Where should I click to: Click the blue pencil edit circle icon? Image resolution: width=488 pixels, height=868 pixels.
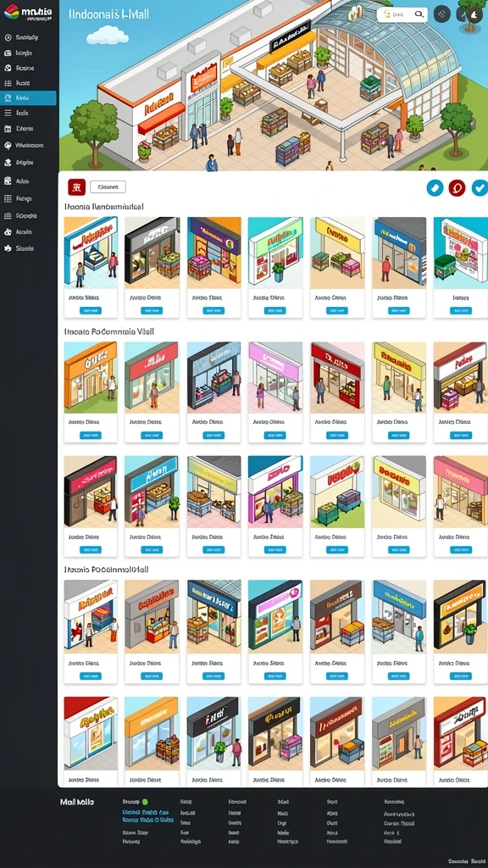tap(435, 188)
